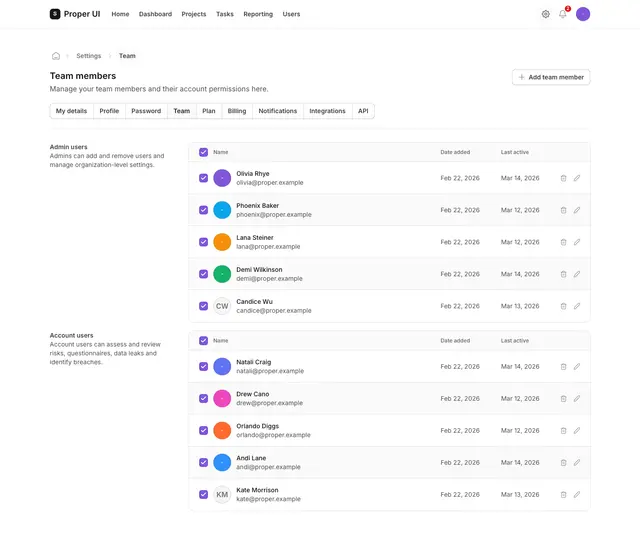The image size is (640, 553).
Task: Edit Olivia Rhye using pencil icon
Action: click(x=577, y=178)
